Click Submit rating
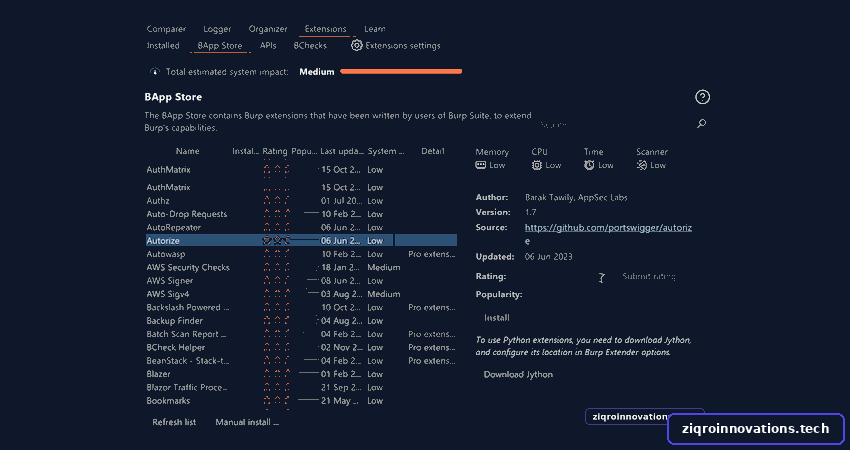 coord(648,277)
